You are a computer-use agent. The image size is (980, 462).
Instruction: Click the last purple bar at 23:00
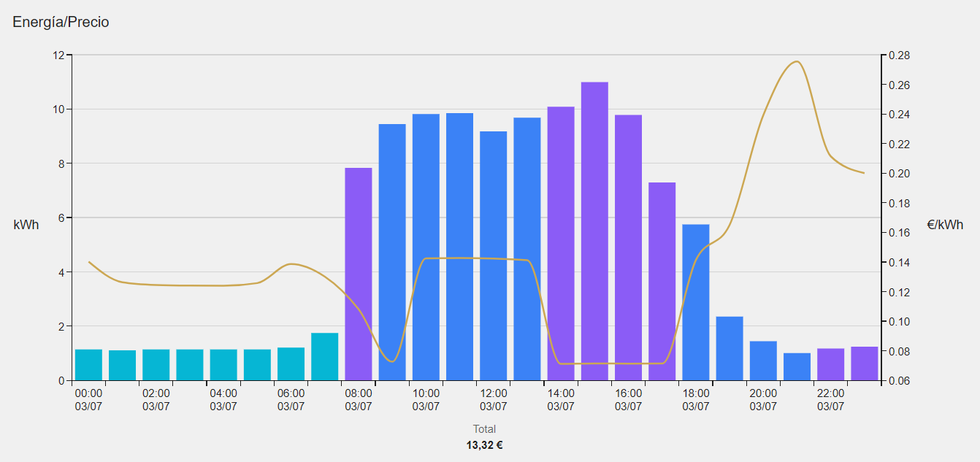865,363
